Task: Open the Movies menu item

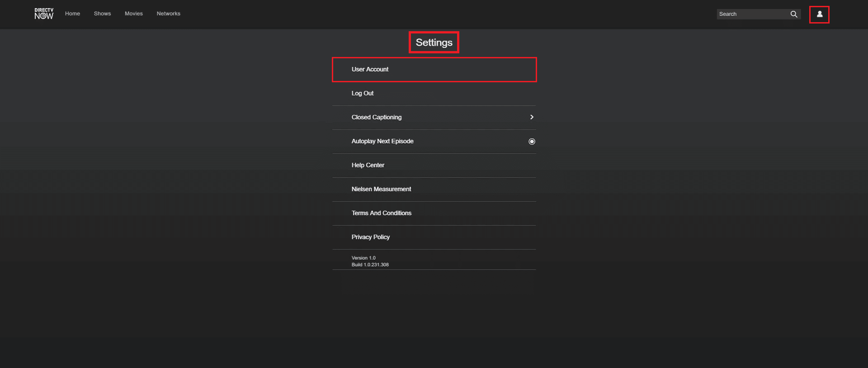Action: [134, 14]
